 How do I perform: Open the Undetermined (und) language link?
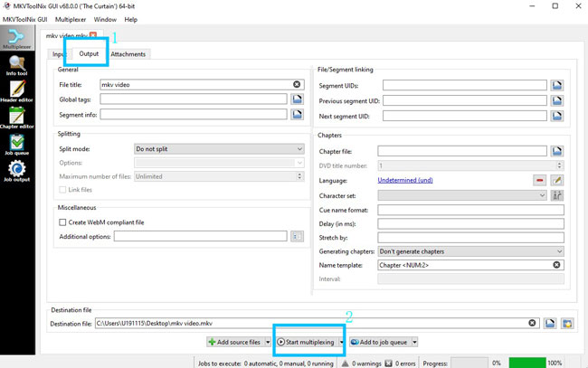click(x=405, y=180)
